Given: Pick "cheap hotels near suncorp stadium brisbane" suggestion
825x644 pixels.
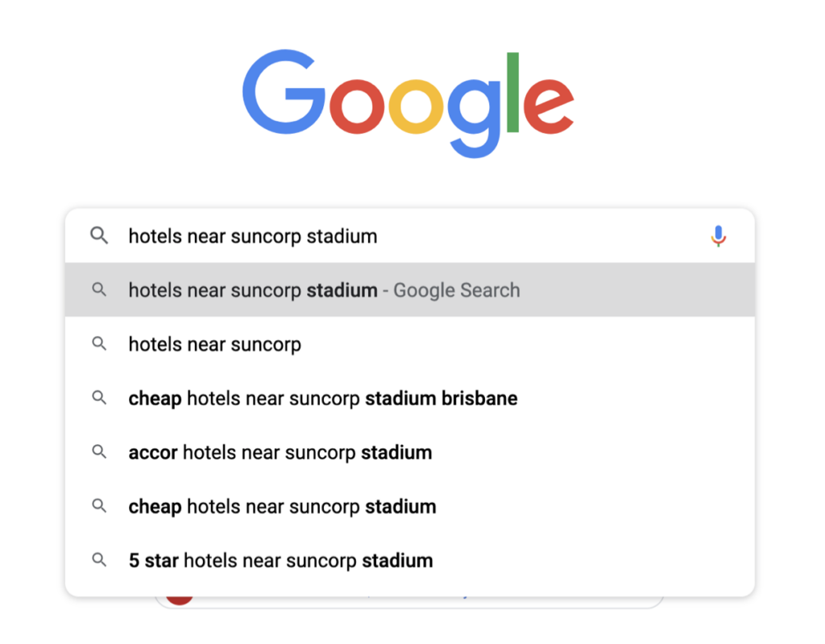Looking at the screenshot, I should pos(322,398).
